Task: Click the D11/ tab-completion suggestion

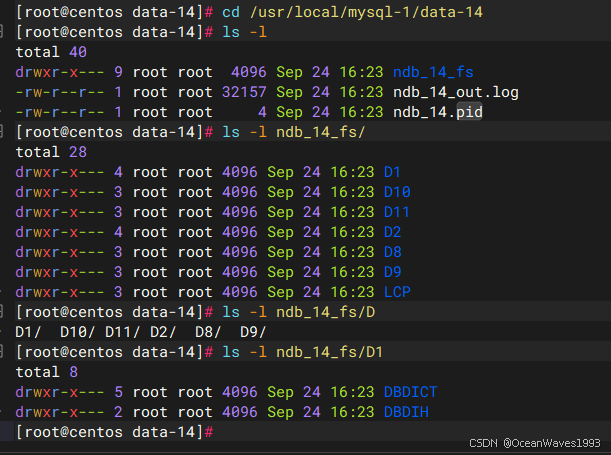Action: 122,332
